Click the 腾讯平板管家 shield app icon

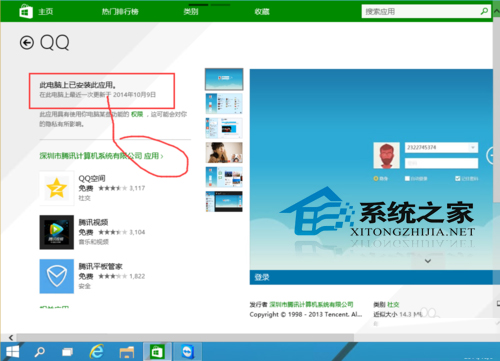[x=56, y=276]
